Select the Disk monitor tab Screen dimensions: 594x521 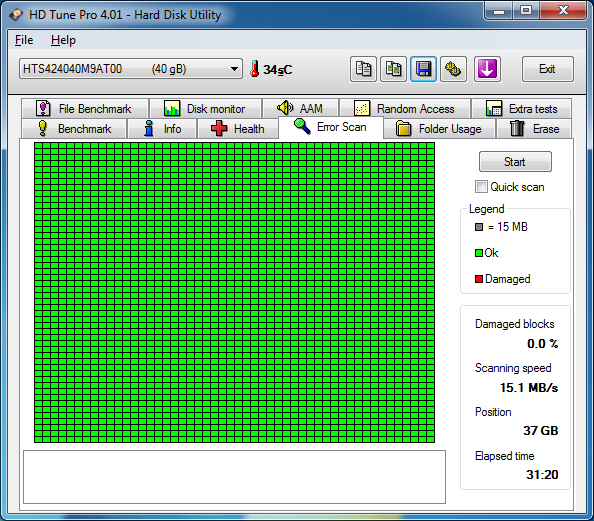[205, 108]
